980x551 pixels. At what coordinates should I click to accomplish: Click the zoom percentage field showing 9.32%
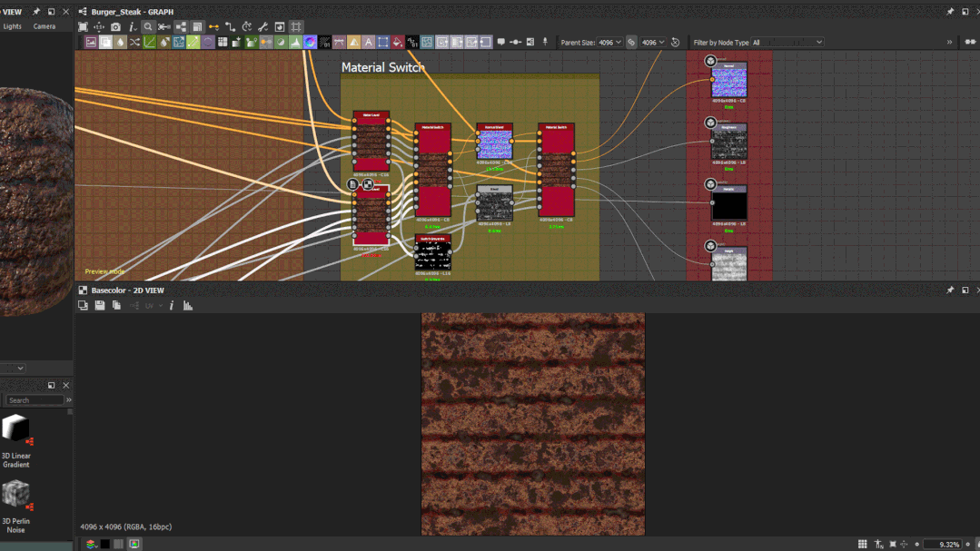(x=944, y=544)
